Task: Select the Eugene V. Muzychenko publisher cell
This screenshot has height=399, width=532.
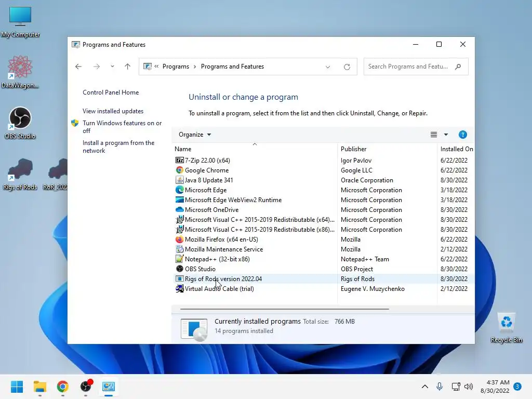Action: pos(373,288)
